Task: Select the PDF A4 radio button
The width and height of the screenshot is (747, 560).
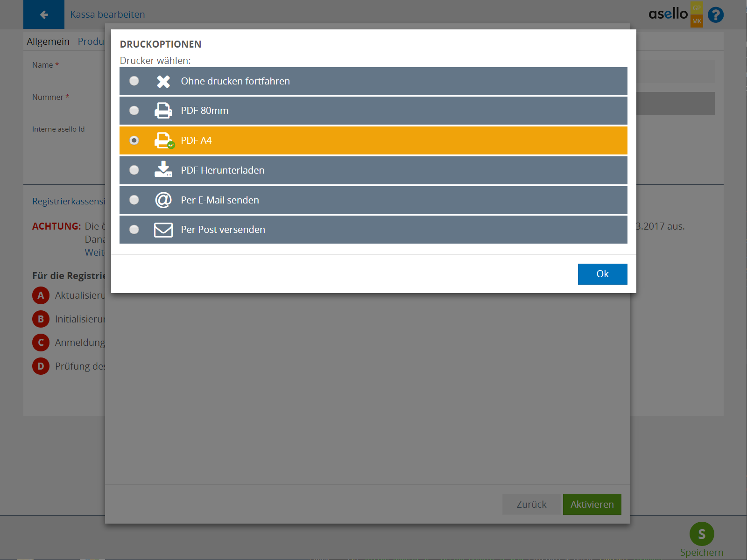Action: pyautogui.click(x=134, y=140)
